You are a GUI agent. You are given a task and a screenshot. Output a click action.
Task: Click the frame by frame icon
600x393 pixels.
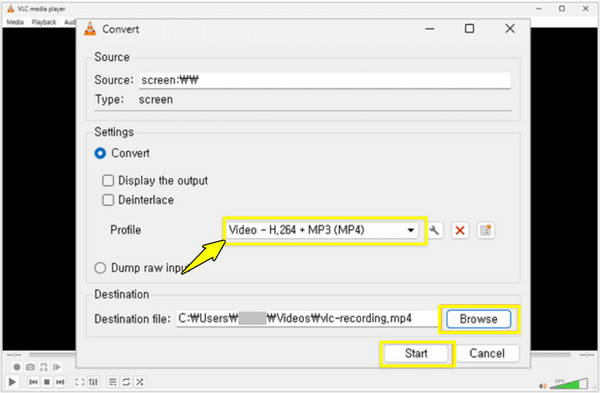point(57,367)
